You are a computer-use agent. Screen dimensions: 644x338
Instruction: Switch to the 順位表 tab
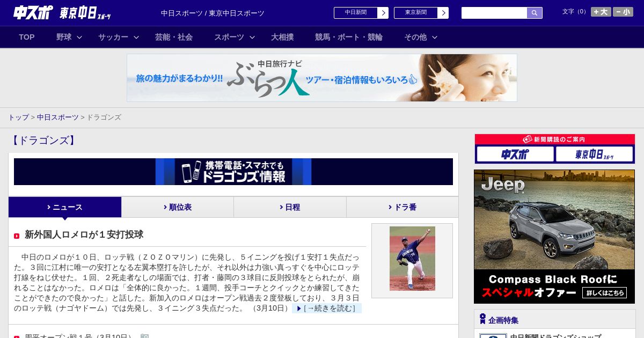point(178,207)
